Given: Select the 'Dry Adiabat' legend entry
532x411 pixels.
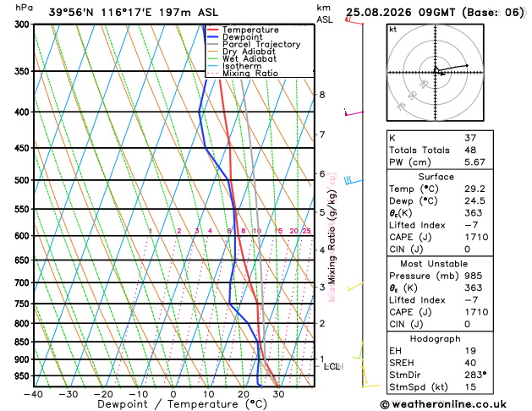Looking at the screenshot, I should [249, 52].
